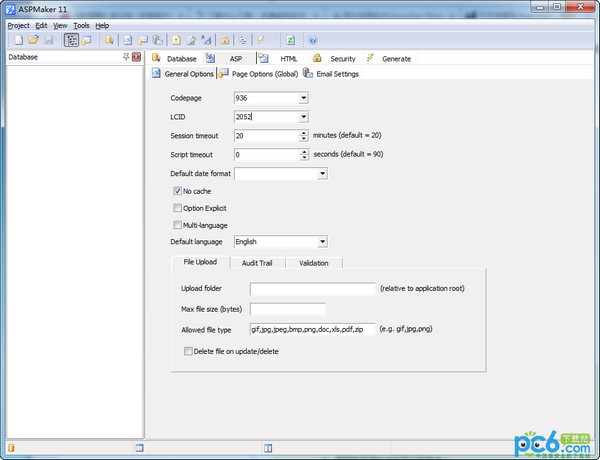Click the yellow database cylinder toolbar icon
The height and width of the screenshot is (460, 600).
109,40
